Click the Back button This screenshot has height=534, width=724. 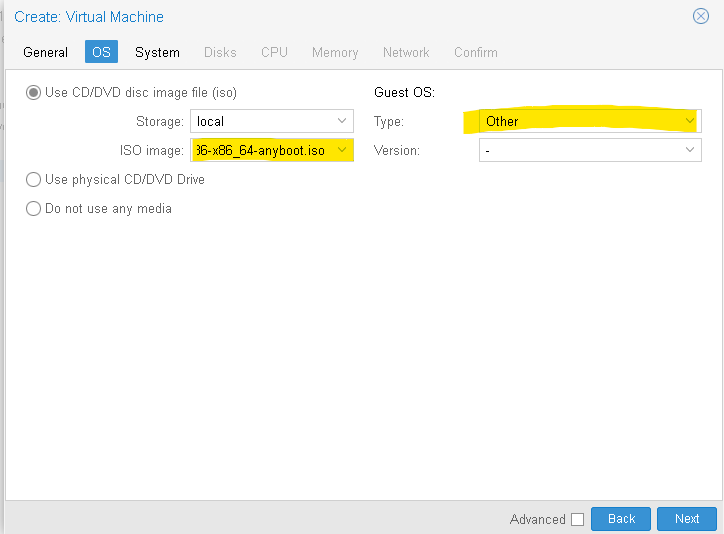(x=621, y=519)
